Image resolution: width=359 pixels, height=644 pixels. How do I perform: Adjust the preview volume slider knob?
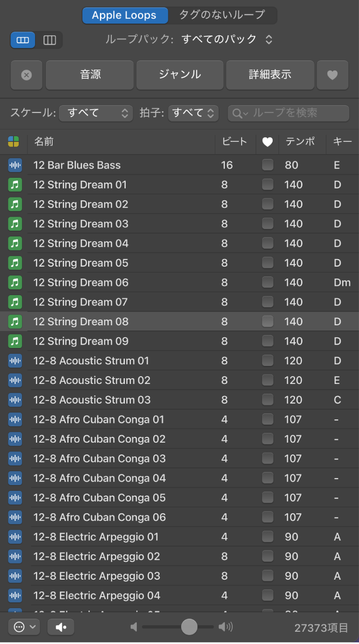click(189, 627)
